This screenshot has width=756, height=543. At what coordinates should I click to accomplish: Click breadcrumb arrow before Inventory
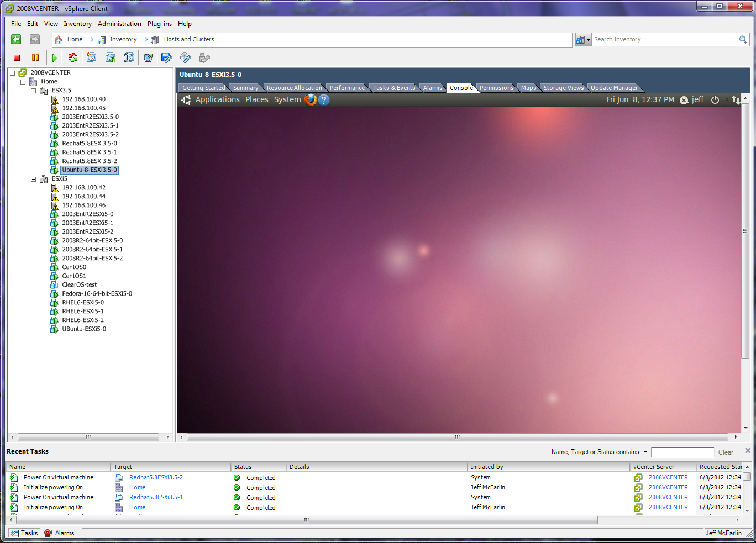pos(92,40)
